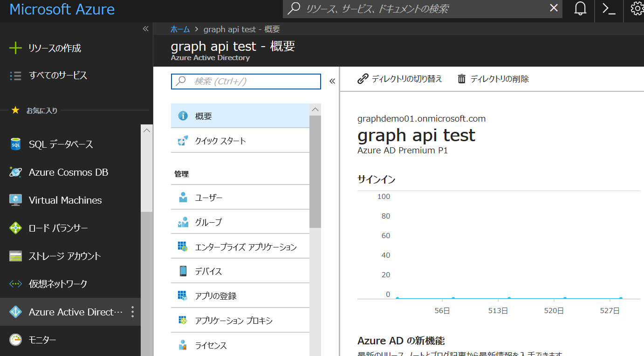
Task: Open the グループ section icon
Action: 184,222
